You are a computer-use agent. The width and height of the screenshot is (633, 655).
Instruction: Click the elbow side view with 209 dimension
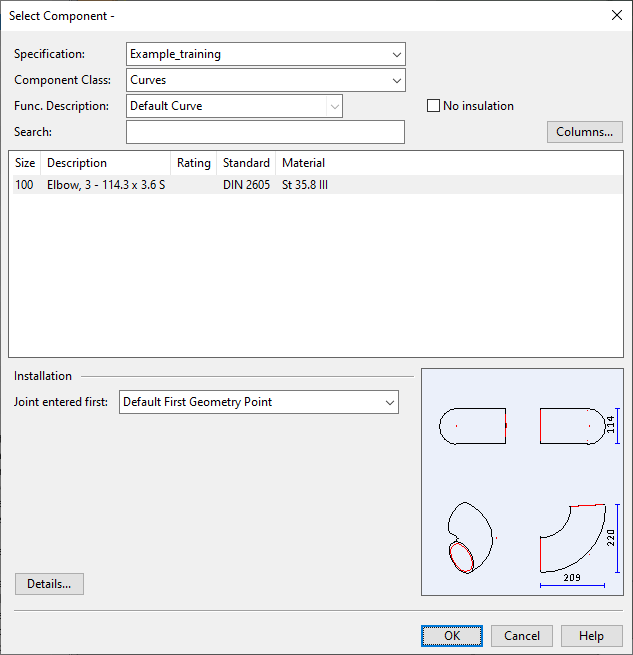click(x=572, y=540)
